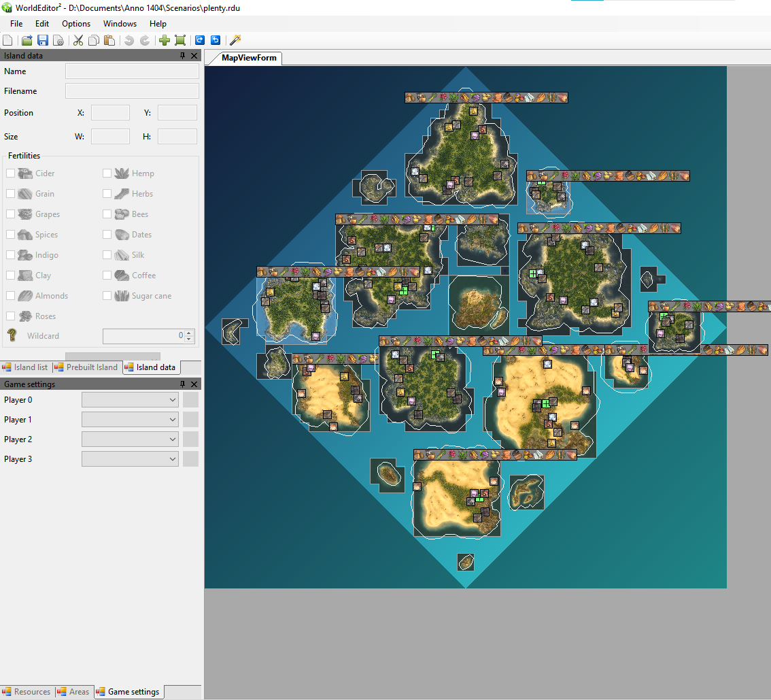Toggle the Herbs fertility checkbox
This screenshot has height=700, width=771.
tap(107, 194)
